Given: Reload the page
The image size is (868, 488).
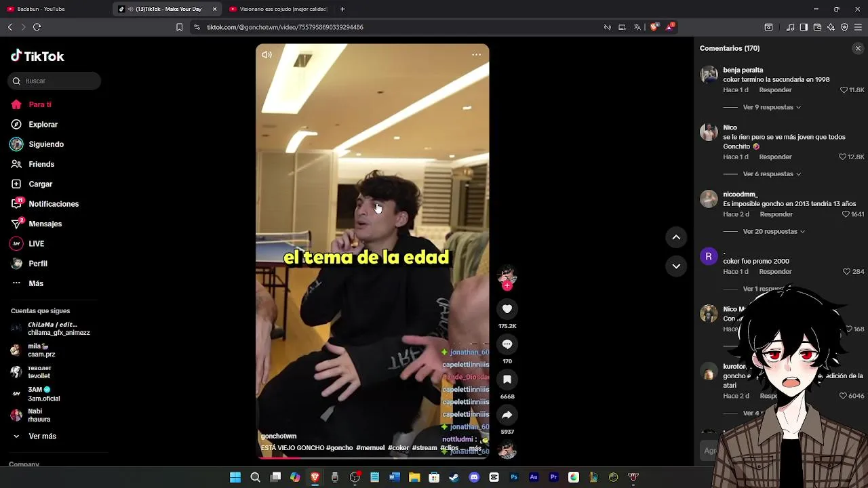Looking at the screenshot, I should pyautogui.click(x=37, y=27).
